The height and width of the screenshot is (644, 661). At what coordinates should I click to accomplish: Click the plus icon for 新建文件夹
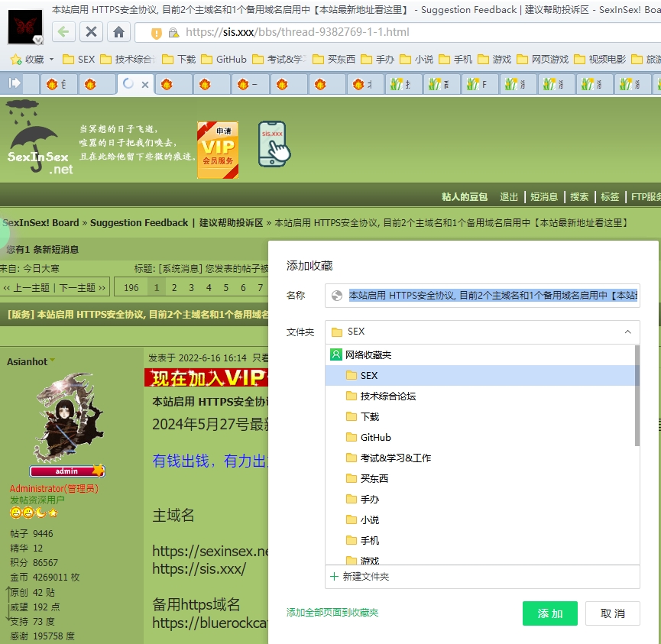point(334,577)
